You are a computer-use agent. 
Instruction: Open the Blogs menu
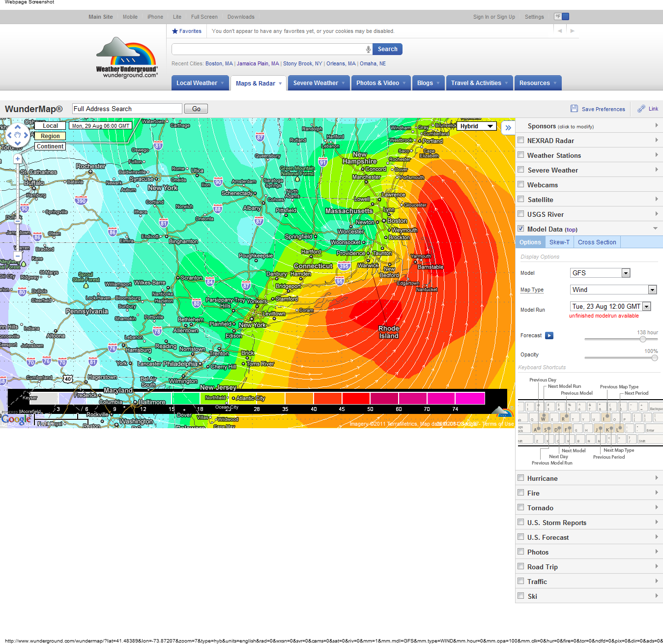429,83
